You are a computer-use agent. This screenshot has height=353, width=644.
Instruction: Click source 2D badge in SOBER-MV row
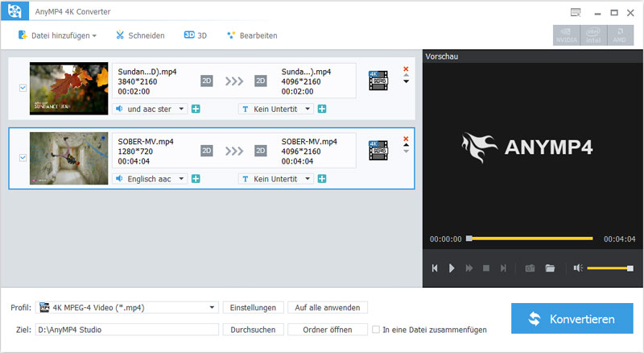(207, 151)
